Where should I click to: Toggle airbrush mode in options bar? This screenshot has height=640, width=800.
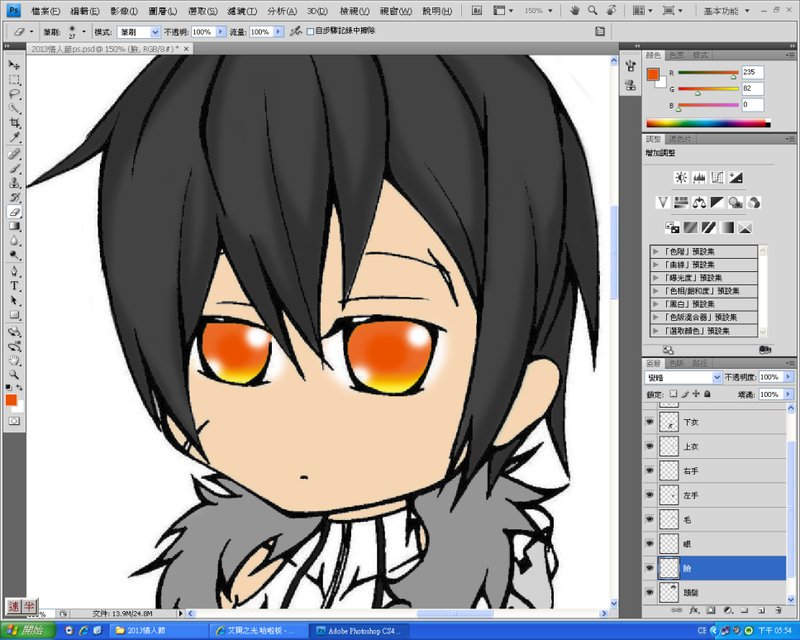coord(295,32)
